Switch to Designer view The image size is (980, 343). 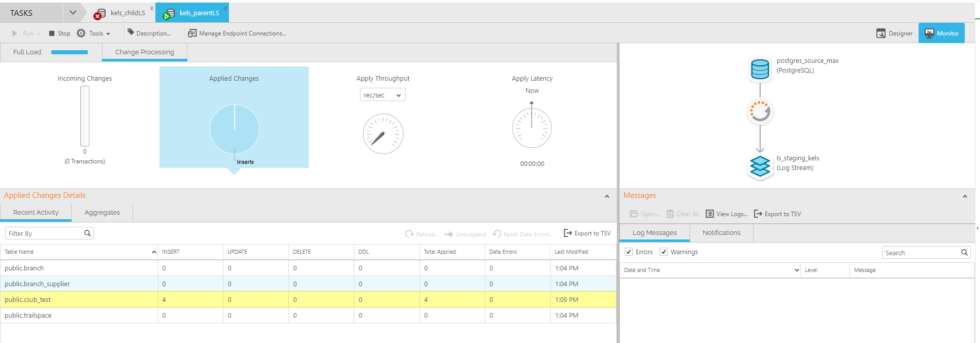894,33
